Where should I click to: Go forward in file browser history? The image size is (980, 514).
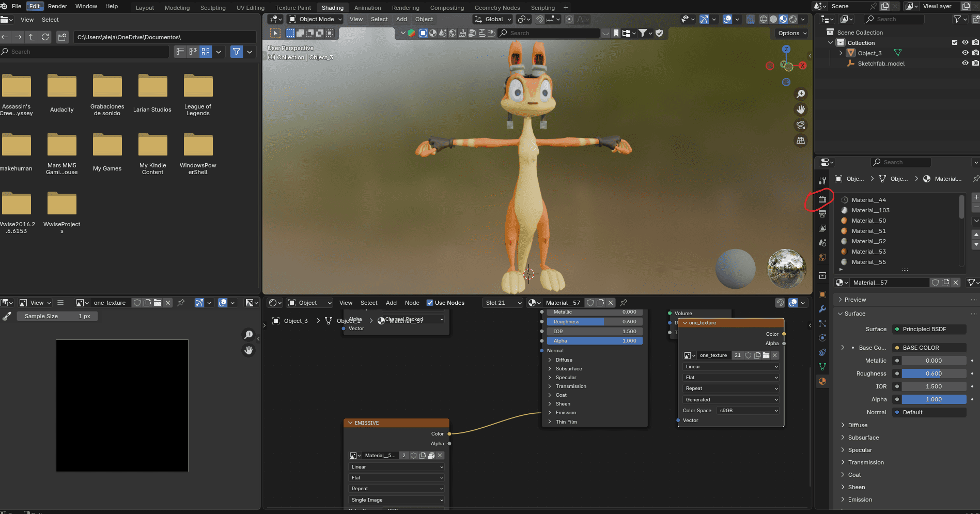pyautogui.click(x=18, y=37)
